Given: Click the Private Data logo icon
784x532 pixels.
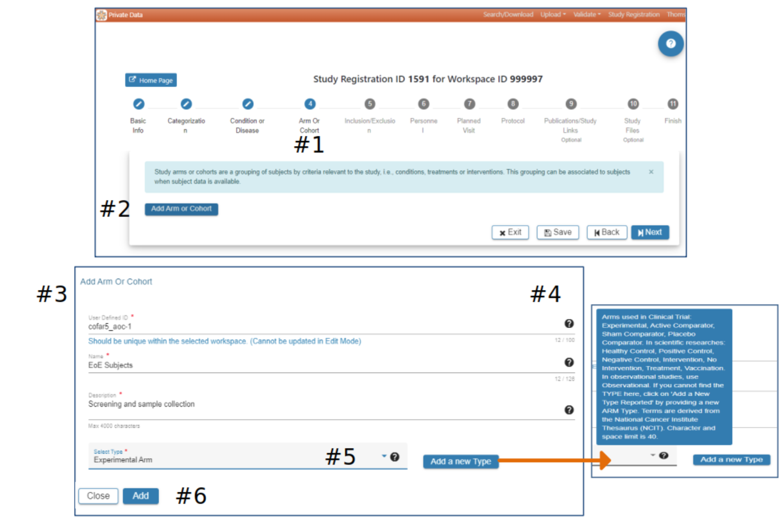Looking at the screenshot, I should (102, 15).
